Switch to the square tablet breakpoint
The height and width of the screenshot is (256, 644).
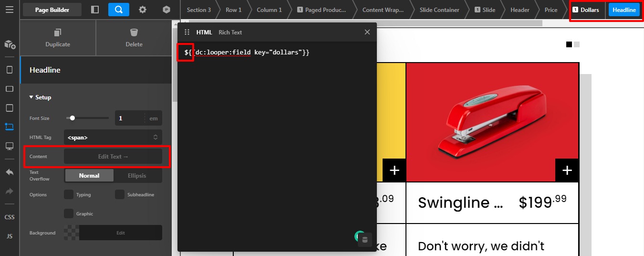coord(10,107)
